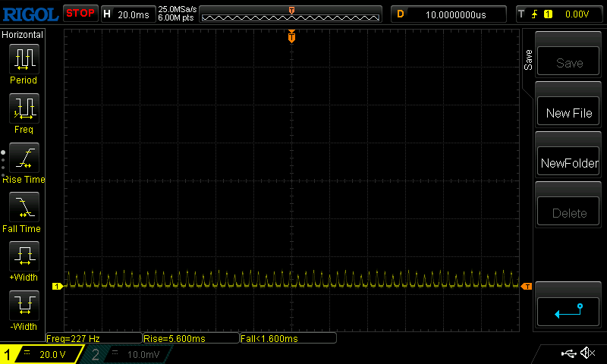Viewport: 607px width, 364px height.
Task: Select the +Width measurement icon
Action: [23, 256]
